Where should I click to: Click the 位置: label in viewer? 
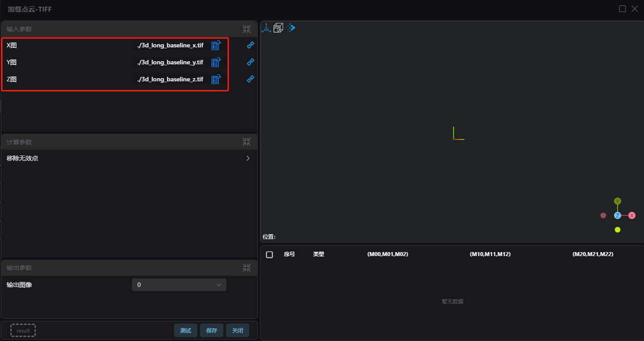click(x=269, y=237)
